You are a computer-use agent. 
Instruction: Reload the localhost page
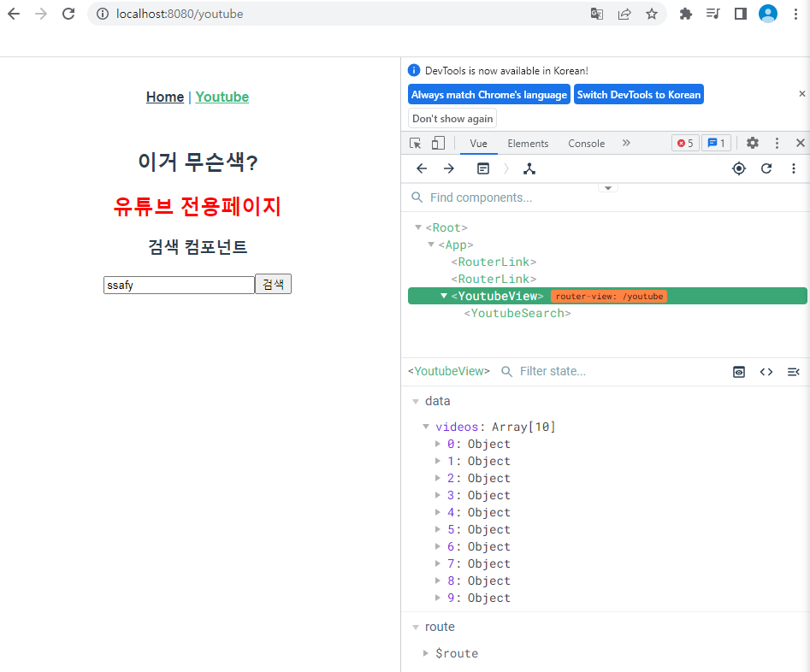pyautogui.click(x=68, y=14)
